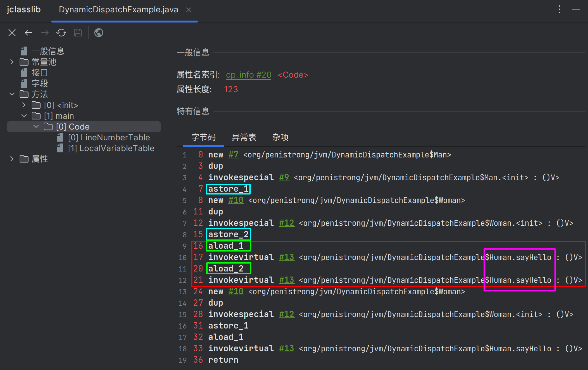The image size is (588, 370).
Task: Click the [0] Code folder icon
Action: (x=48, y=126)
